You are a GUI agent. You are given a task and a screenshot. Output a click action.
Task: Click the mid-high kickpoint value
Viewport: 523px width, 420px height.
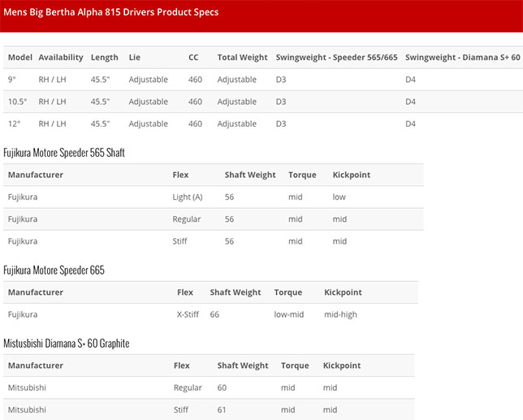coord(340,314)
